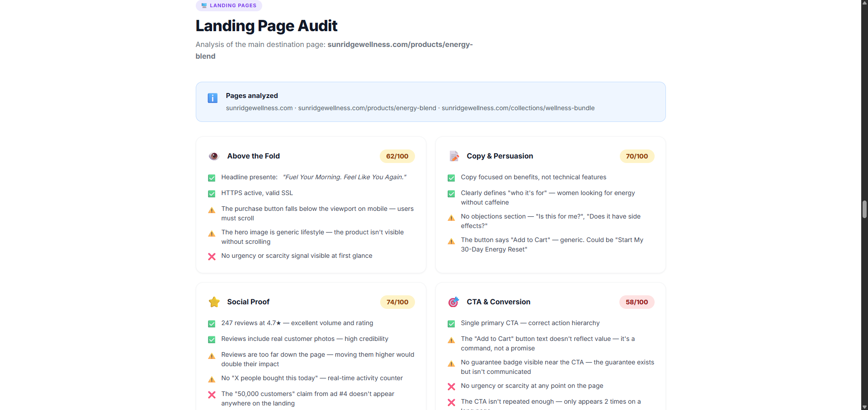
Task: Click the Pages analyzed title
Action: (252, 96)
